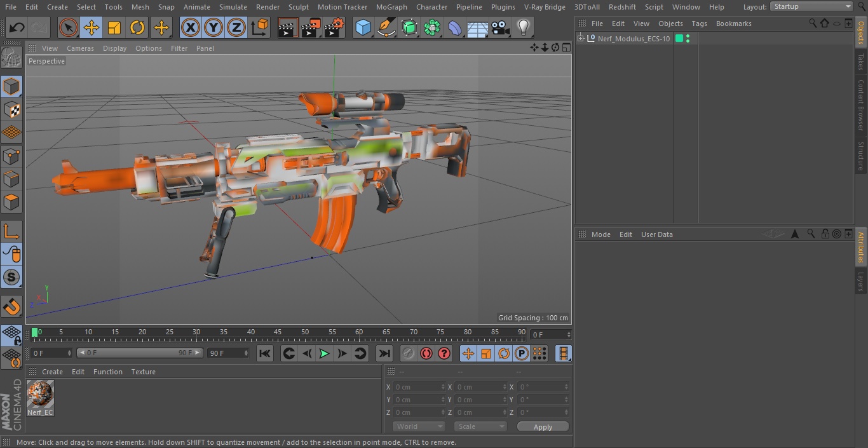The height and width of the screenshot is (448, 868).
Task: Open the Simulate menu
Action: pos(233,7)
